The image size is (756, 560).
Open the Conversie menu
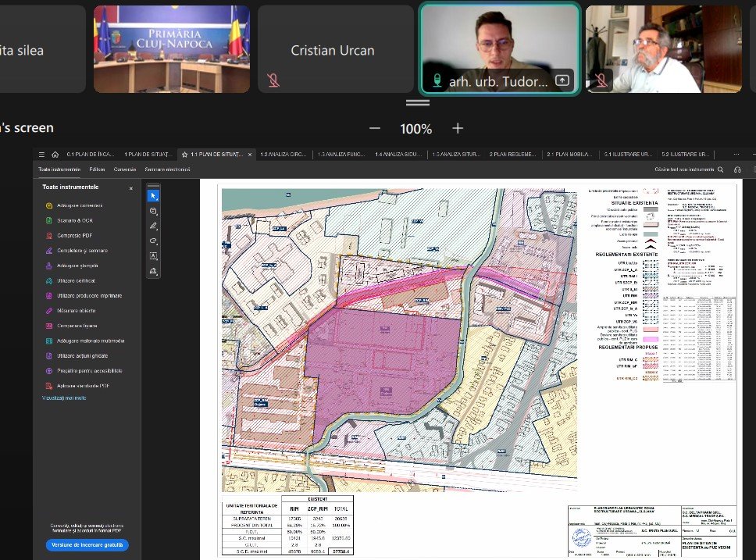125,169
